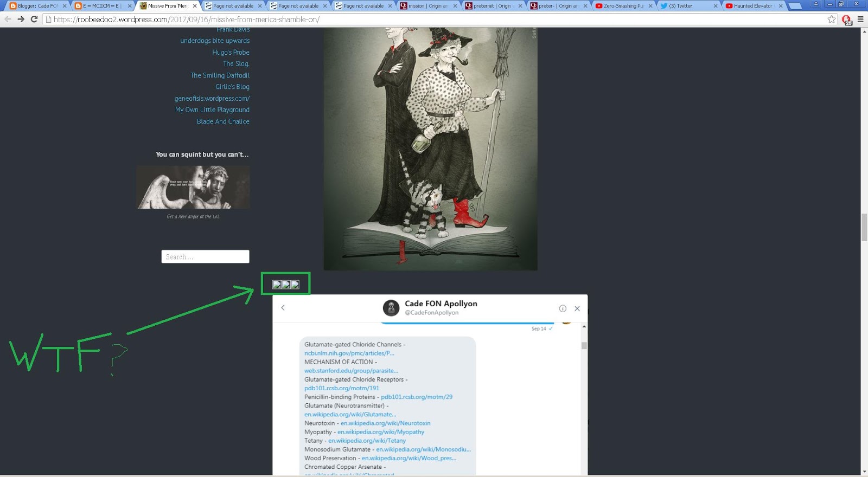Open the pdb101.rcsb.org/motm/191 link

pyautogui.click(x=342, y=388)
